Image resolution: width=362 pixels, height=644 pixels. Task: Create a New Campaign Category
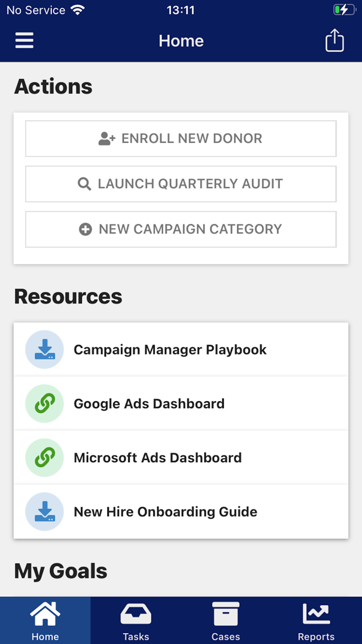coord(180,229)
